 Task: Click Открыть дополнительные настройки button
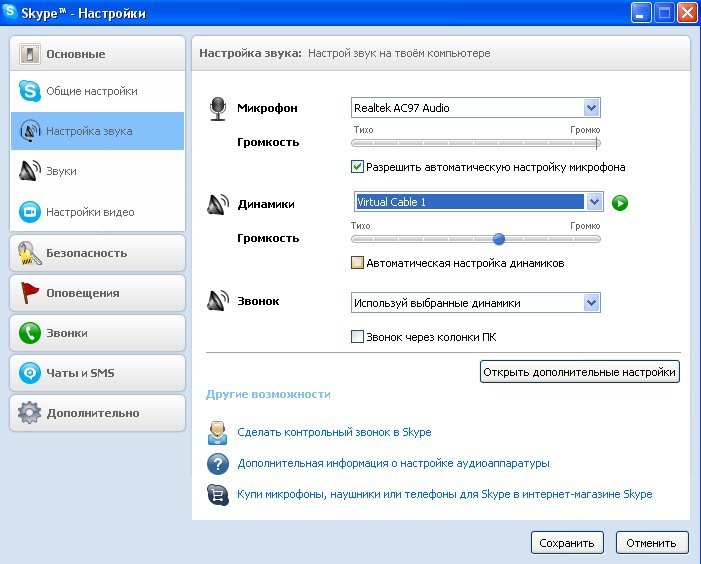[580, 372]
